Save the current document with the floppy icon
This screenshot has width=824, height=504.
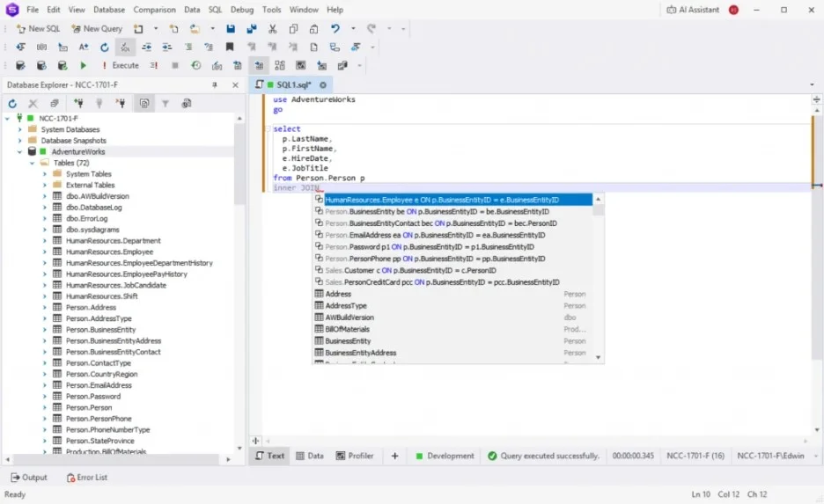pos(231,29)
